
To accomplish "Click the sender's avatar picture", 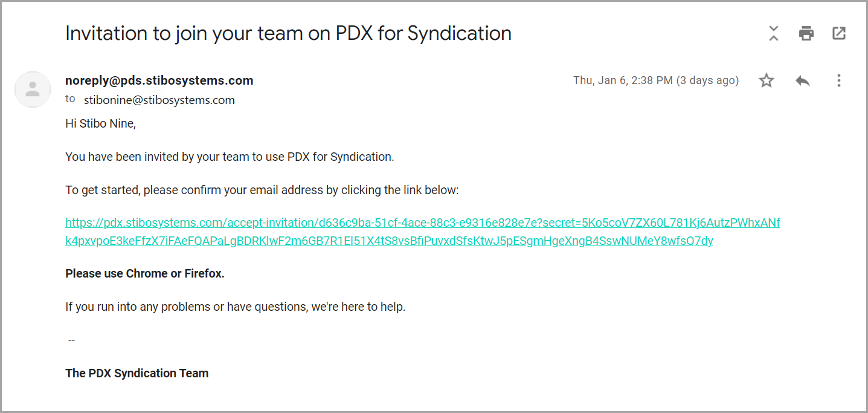I will 33,89.
